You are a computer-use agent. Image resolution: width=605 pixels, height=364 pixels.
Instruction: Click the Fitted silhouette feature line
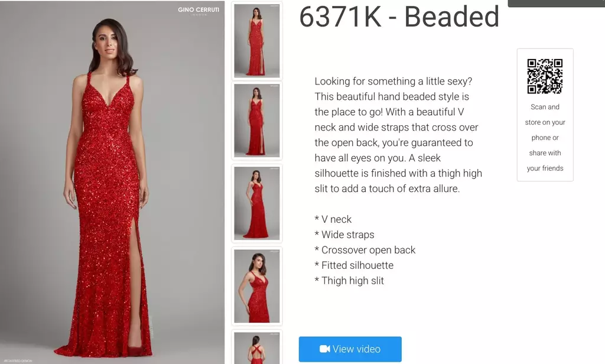click(x=354, y=265)
